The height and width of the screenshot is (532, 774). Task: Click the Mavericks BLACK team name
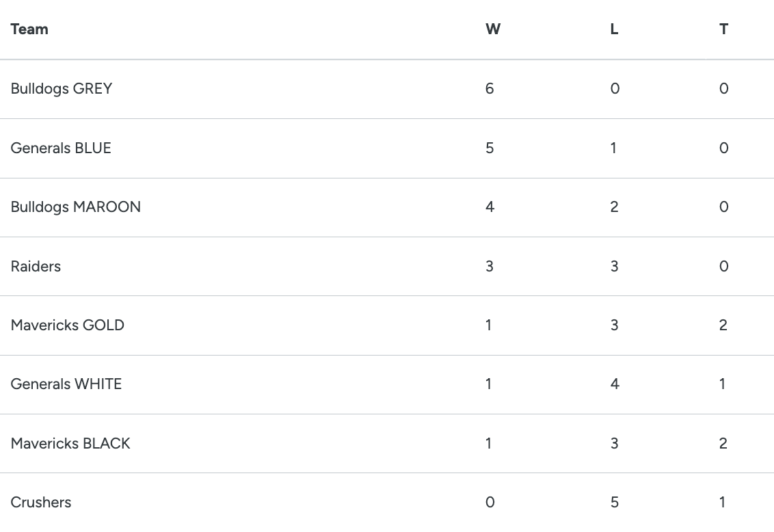tap(70, 444)
